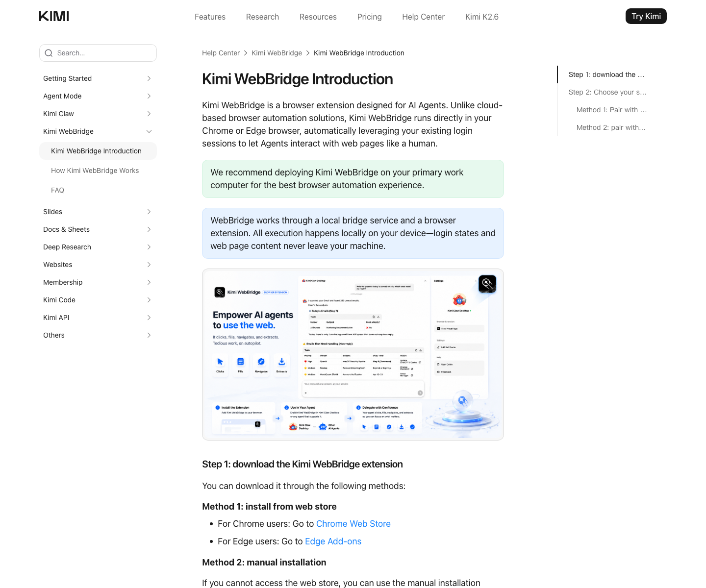Click Kimi WebBridge breadcrumb link
This screenshot has width=706, height=588.
click(x=277, y=53)
